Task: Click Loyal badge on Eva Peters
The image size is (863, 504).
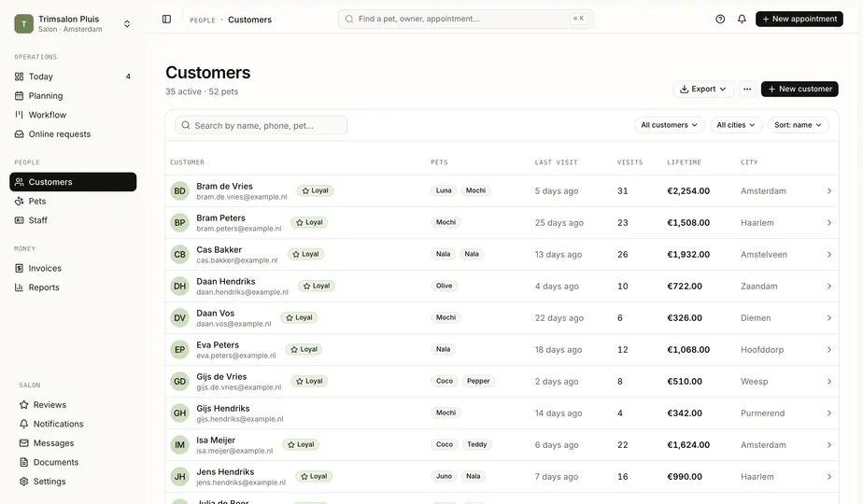Action: point(304,349)
